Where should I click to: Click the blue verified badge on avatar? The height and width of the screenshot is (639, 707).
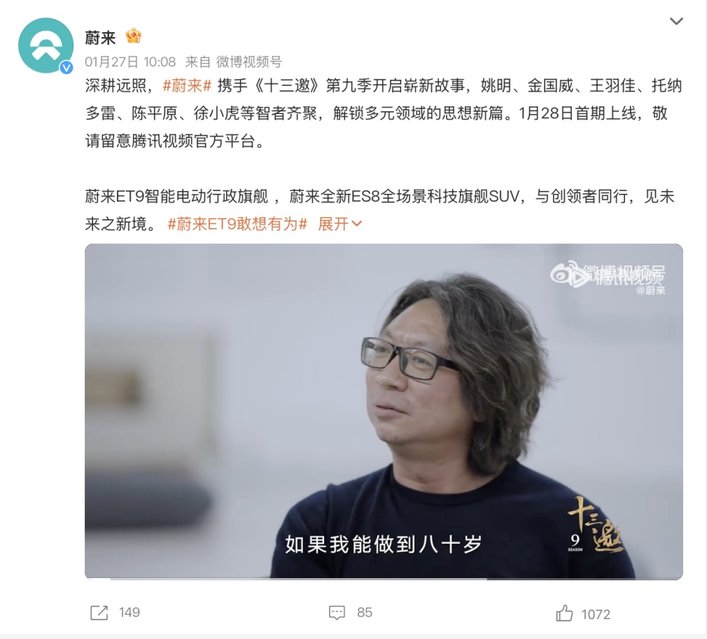pos(67,67)
